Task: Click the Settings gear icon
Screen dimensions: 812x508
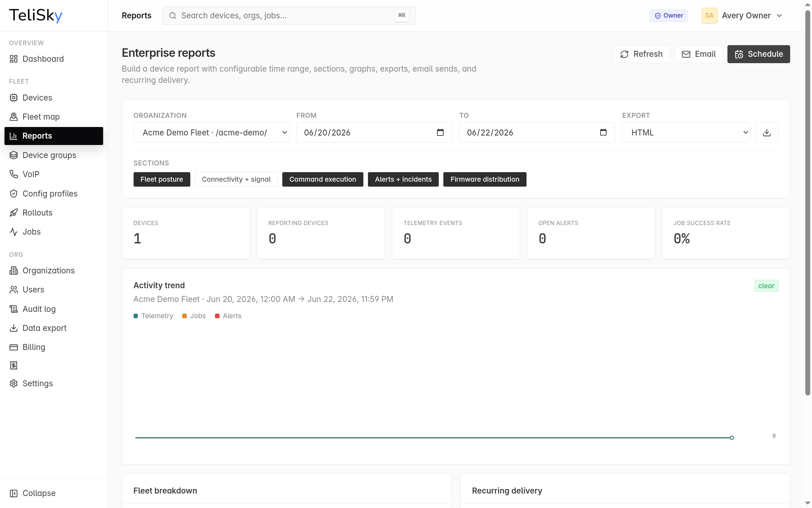Action: [14, 383]
